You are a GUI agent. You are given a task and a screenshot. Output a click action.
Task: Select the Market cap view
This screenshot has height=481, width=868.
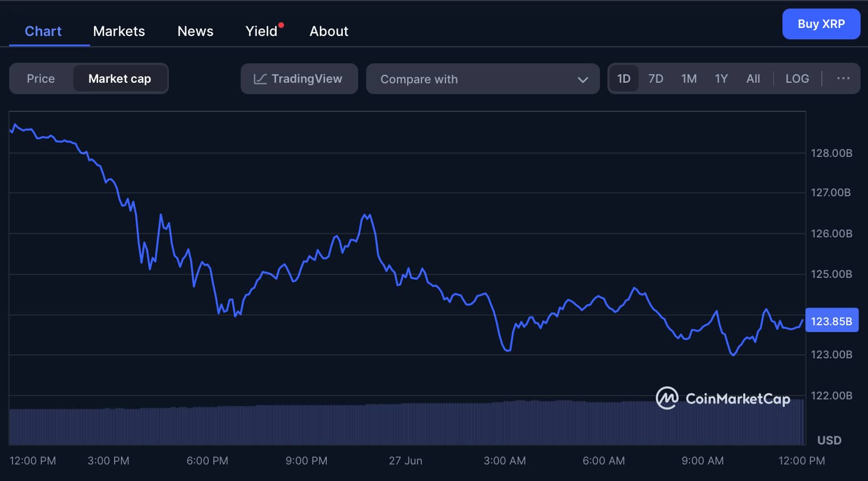click(x=120, y=78)
